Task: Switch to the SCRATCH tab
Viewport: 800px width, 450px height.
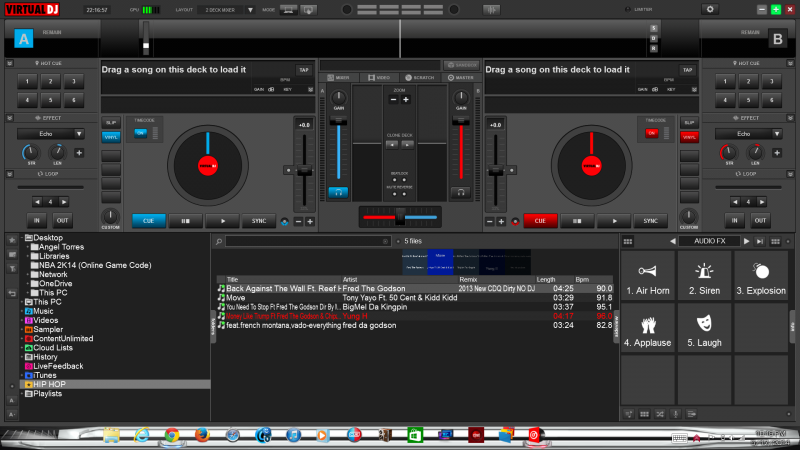Action: pos(419,78)
